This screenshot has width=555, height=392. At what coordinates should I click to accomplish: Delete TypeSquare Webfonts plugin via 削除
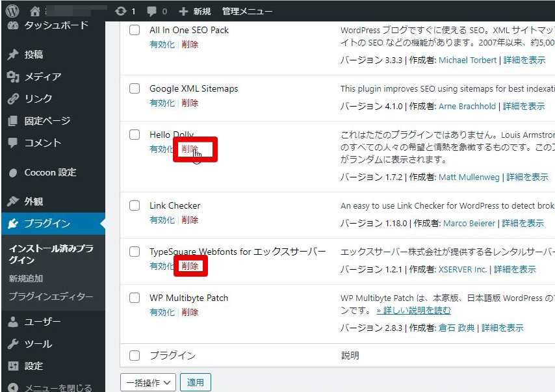[x=190, y=266]
